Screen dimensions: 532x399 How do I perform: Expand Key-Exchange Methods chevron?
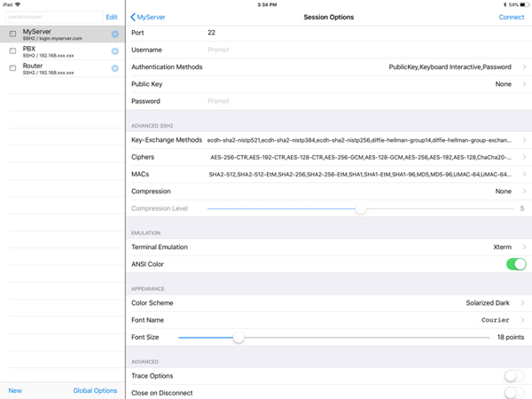coord(525,140)
